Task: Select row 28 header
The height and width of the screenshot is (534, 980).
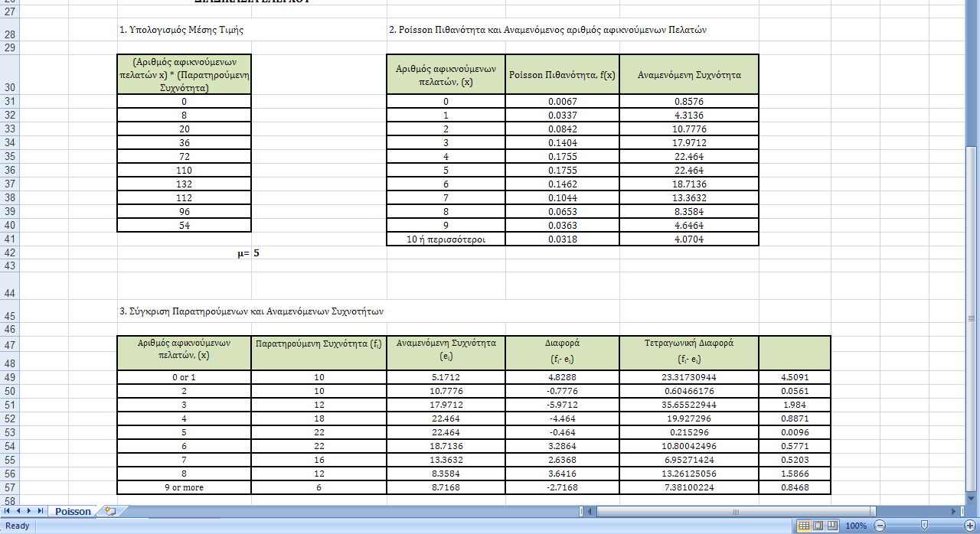Action: click(x=11, y=30)
